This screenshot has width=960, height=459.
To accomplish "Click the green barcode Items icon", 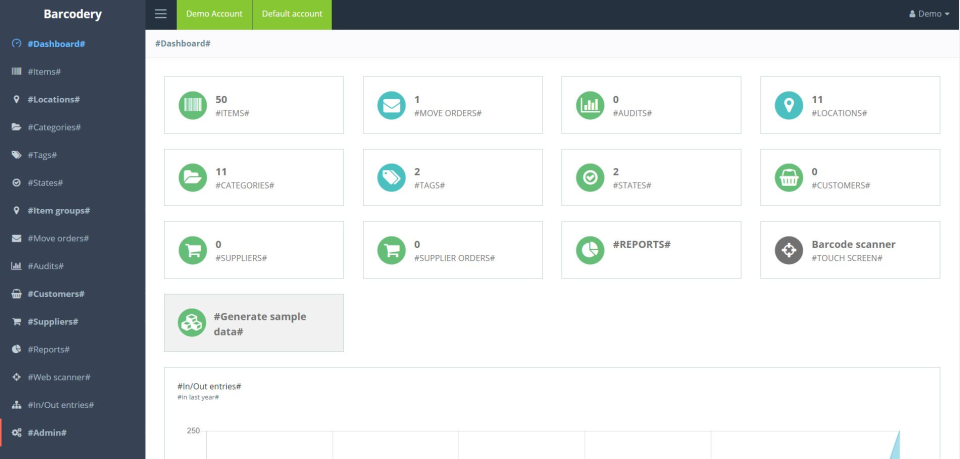I will tap(192, 105).
